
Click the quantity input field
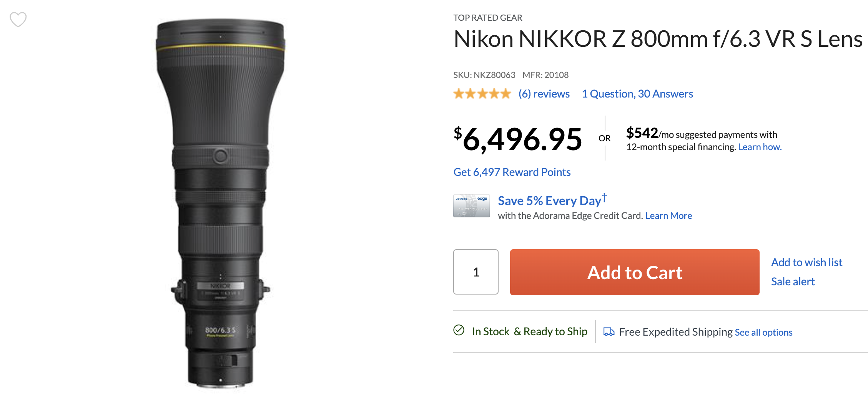tap(476, 272)
